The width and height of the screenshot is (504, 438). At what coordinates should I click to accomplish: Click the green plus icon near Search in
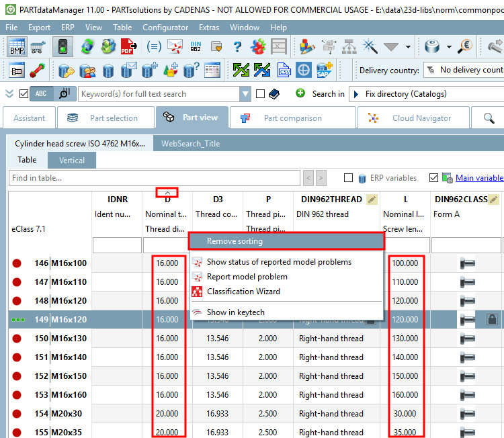(x=300, y=93)
